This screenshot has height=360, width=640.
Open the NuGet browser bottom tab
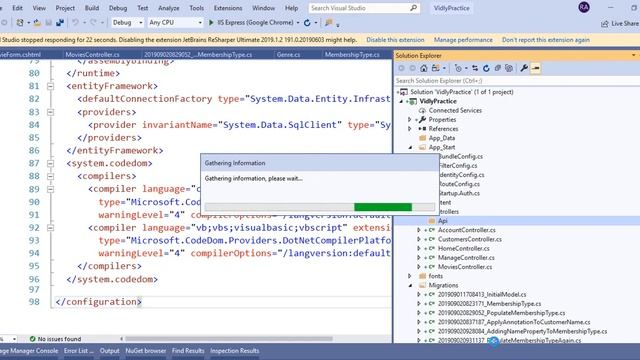[x=146, y=351]
